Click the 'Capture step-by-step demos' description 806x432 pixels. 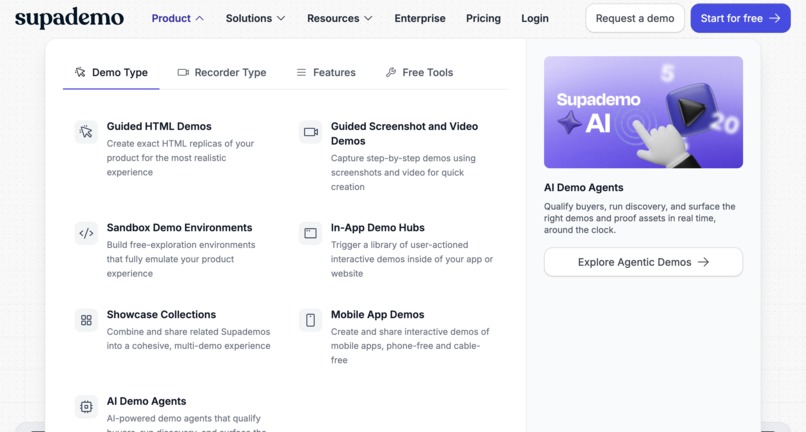[404, 172]
